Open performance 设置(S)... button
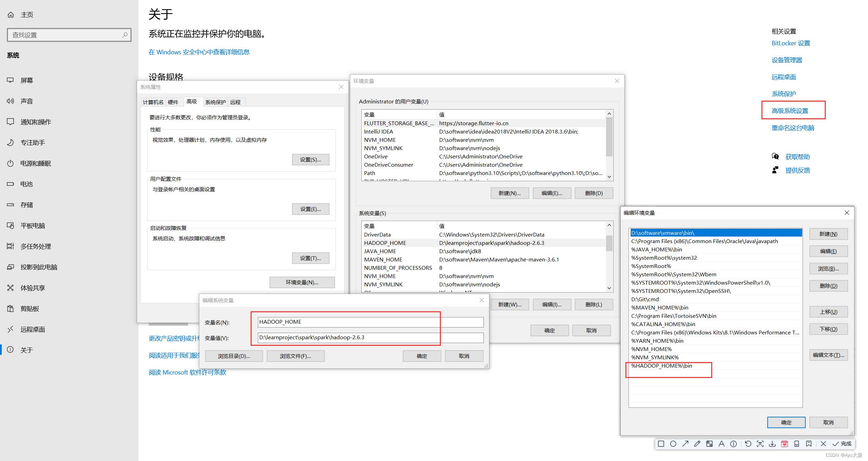 [310, 159]
